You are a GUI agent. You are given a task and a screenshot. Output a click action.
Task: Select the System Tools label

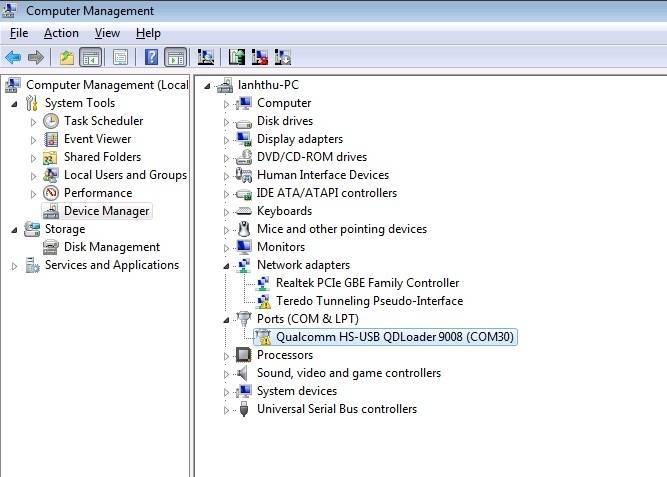click(x=80, y=103)
